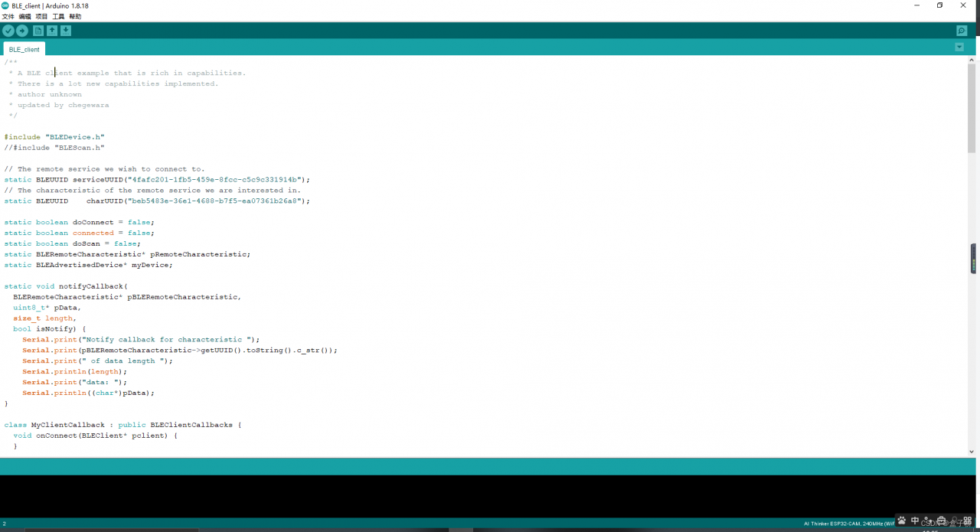The height and width of the screenshot is (532, 980).
Task: Click comment "The characteristic of the remote service"
Action: pos(152,191)
